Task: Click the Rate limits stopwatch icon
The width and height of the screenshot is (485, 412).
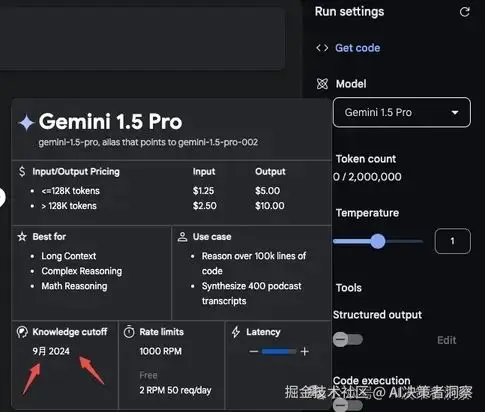Action: (129, 332)
